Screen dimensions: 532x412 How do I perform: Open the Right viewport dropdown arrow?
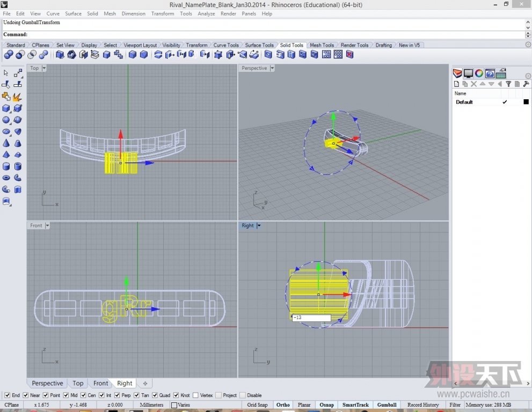[259, 225]
